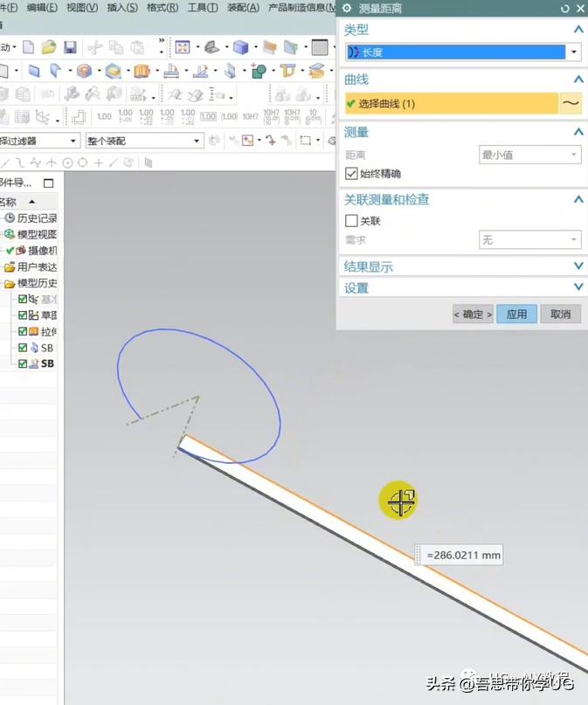Image resolution: width=588 pixels, height=705 pixels.
Task: Open a file with the folder icon
Action: (x=49, y=47)
